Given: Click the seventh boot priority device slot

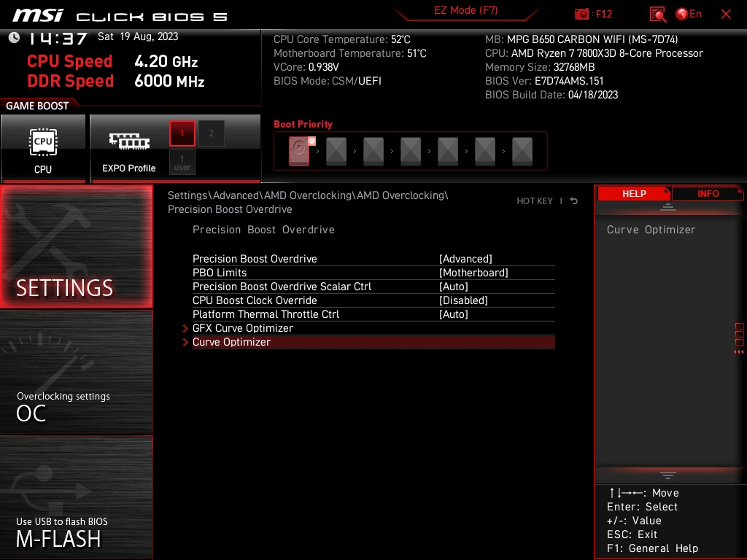Looking at the screenshot, I should click(x=522, y=152).
